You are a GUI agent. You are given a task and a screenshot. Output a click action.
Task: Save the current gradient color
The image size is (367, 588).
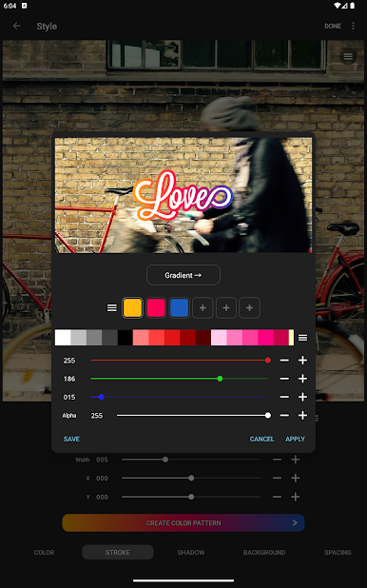pos(71,440)
